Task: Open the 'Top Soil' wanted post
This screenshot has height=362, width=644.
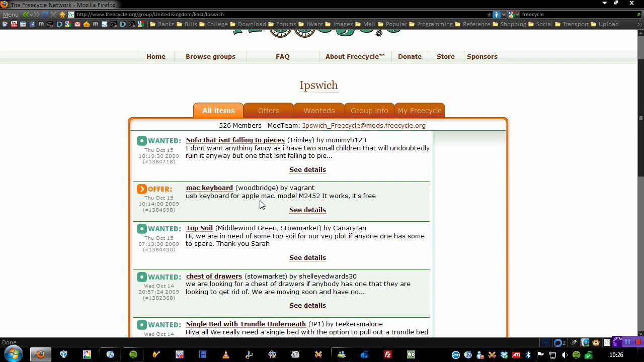Action: point(199,228)
